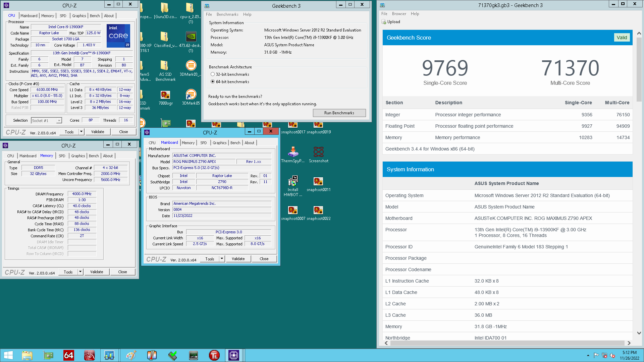Click Validate in the Mainboard CPU-Z window
The height and width of the screenshot is (362, 644).
[238, 259]
